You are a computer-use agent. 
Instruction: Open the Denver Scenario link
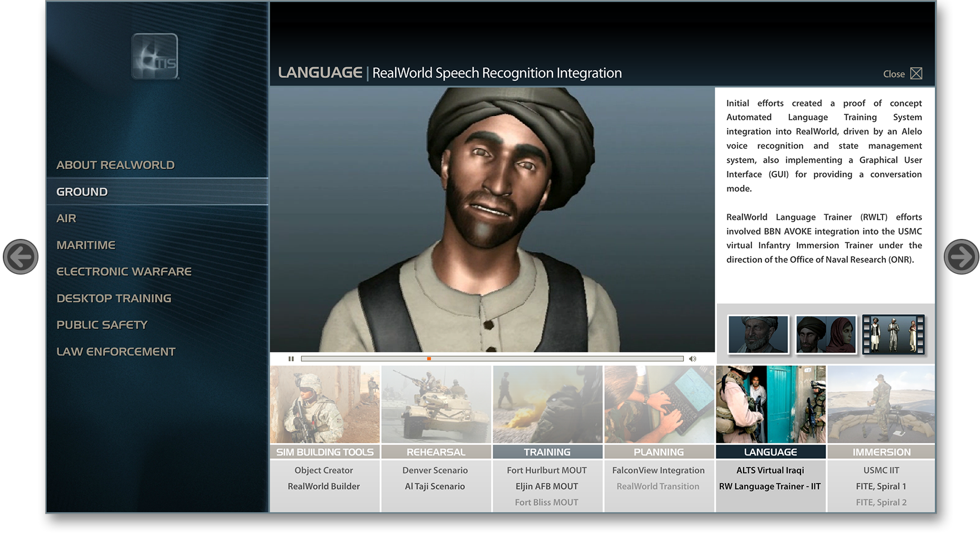click(x=435, y=470)
